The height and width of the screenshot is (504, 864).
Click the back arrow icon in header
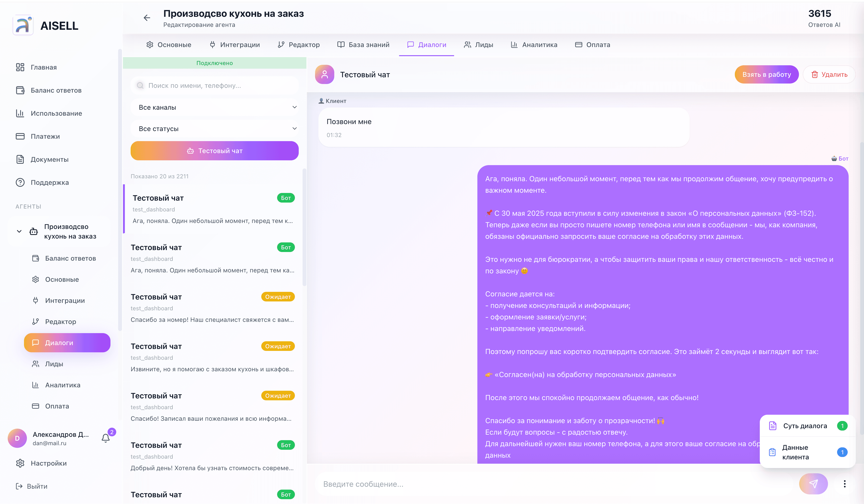point(147,18)
